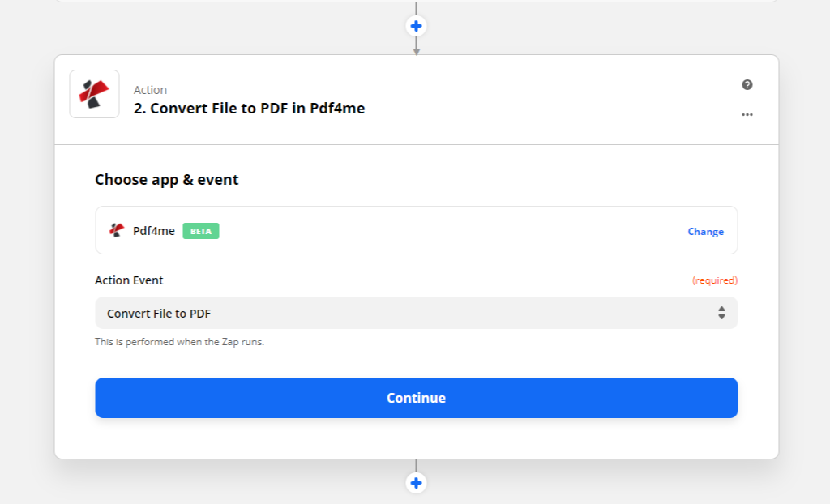This screenshot has height=504, width=830.
Task: Click the green BETA badge
Action: 201,231
